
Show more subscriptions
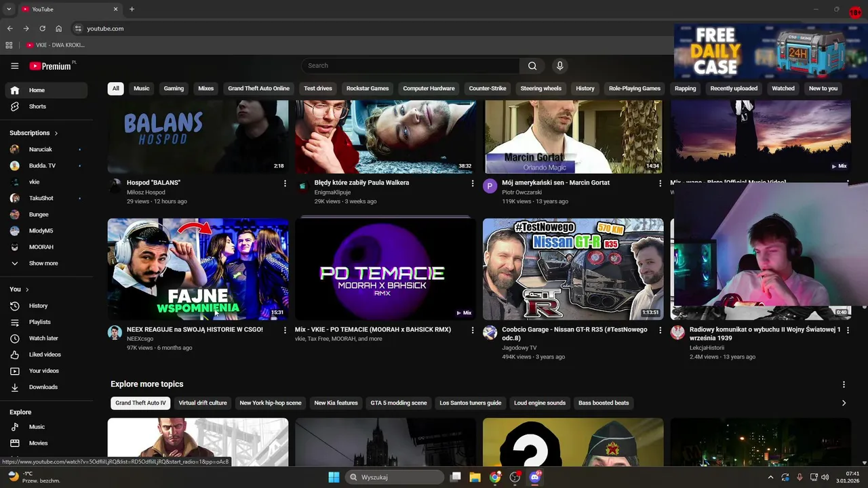(46, 264)
